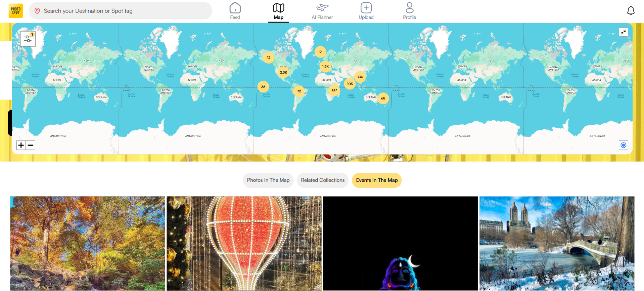Open the map filter settings icon
644x291 pixels.
pos(28,39)
